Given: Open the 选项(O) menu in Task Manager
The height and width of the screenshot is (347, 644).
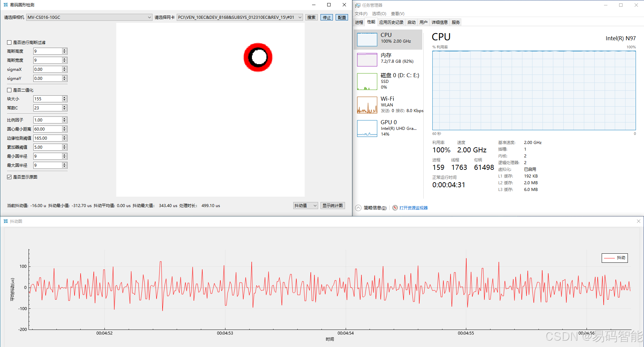Looking at the screenshot, I should [x=379, y=14].
